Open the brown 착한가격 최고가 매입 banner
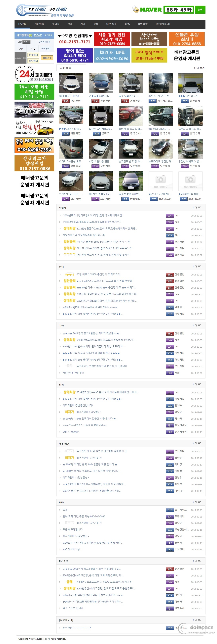217x644 pixels. click(149, 39)
